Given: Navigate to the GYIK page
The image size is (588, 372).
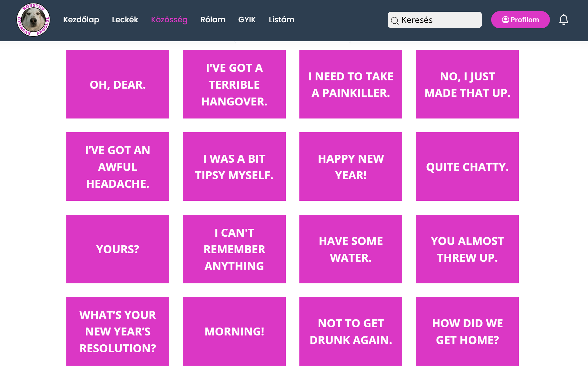Looking at the screenshot, I should click(x=247, y=20).
